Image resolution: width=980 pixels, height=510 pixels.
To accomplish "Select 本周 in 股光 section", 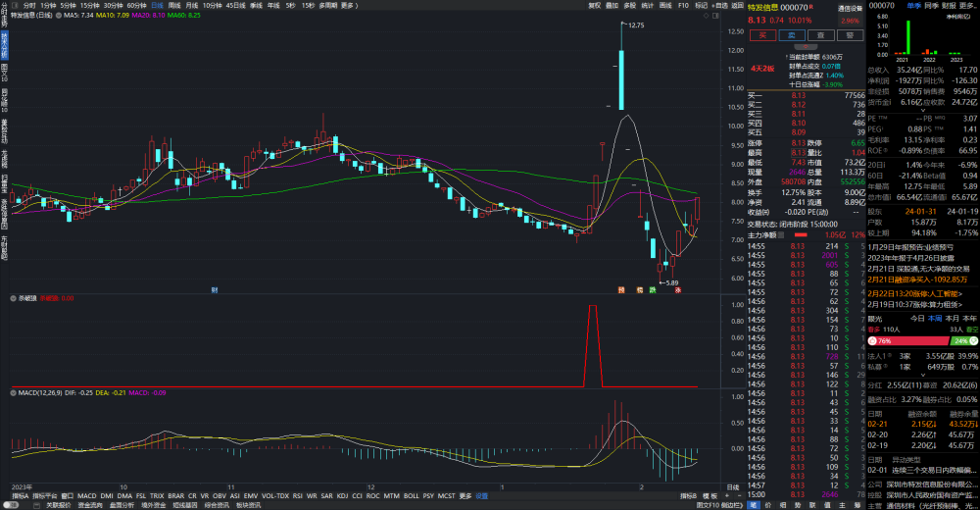I will click(934, 319).
